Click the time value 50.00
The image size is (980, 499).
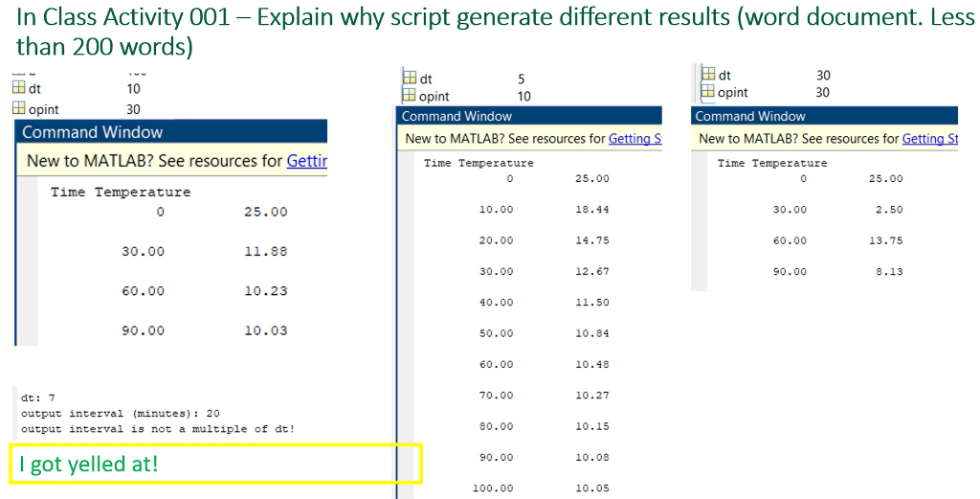point(497,333)
